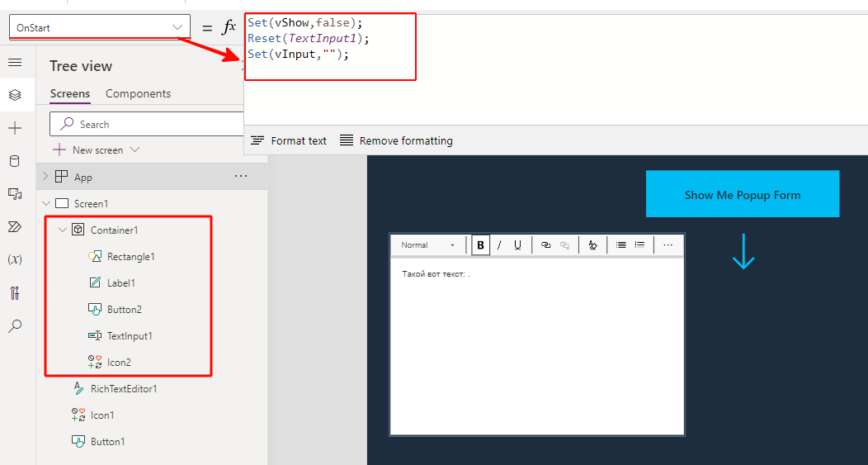The width and height of the screenshot is (868, 465).
Task: Toggle Italic in the rich text editor
Action: [499, 245]
